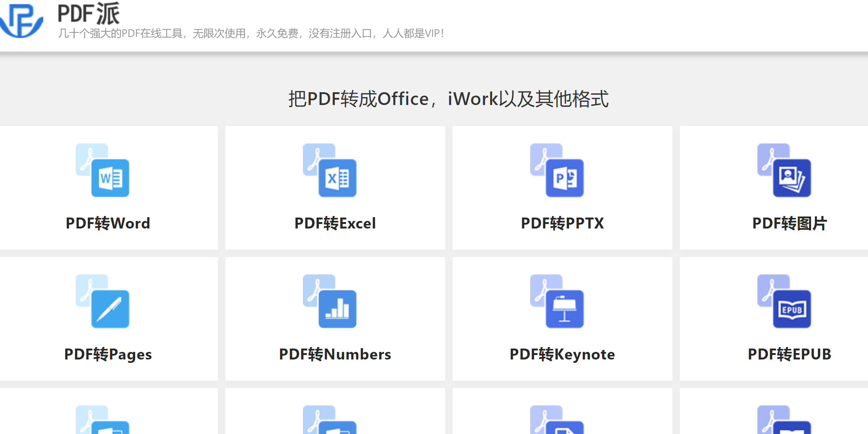Image resolution: width=868 pixels, height=434 pixels.
Task: Open the PDF转Pages converter icon
Action: click(x=102, y=301)
